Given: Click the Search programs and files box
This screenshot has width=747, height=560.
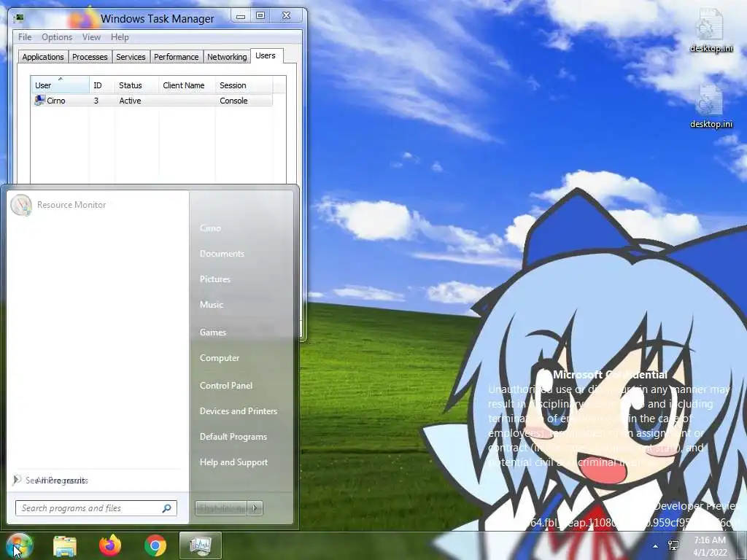Looking at the screenshot, I should coord(96,508).
